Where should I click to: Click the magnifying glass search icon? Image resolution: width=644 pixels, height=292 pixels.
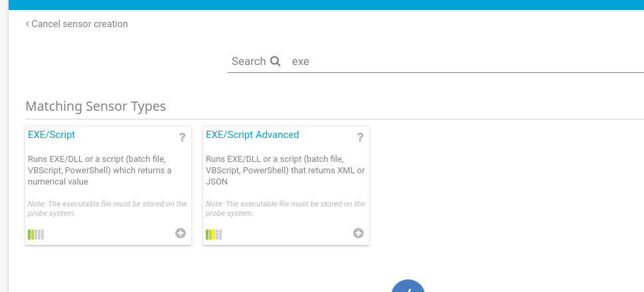click(x=275, y=61)
